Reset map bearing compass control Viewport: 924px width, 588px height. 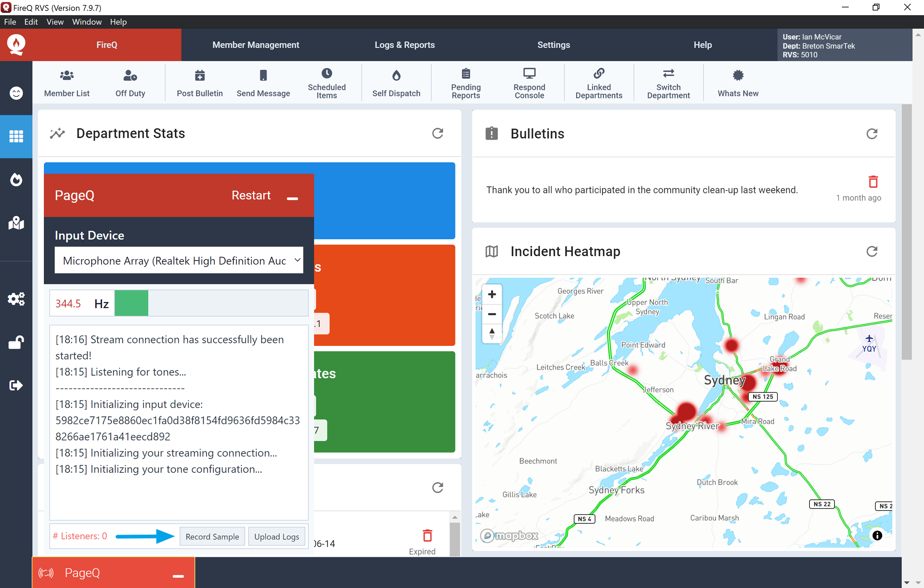(492, 333)
